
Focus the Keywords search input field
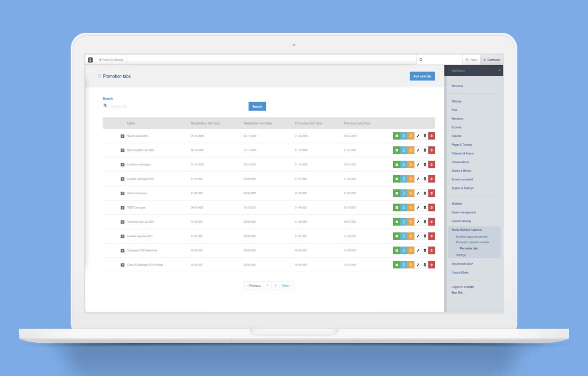coord(174,106)
